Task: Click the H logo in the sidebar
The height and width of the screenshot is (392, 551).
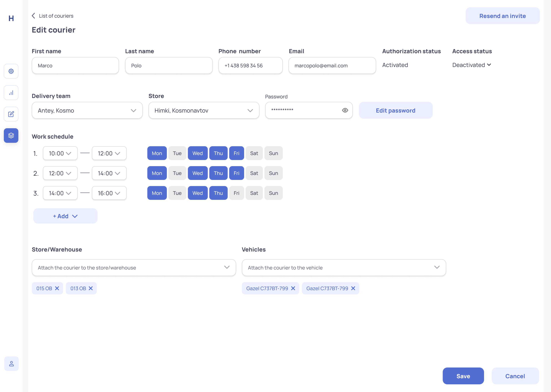Action: point(11,18)
